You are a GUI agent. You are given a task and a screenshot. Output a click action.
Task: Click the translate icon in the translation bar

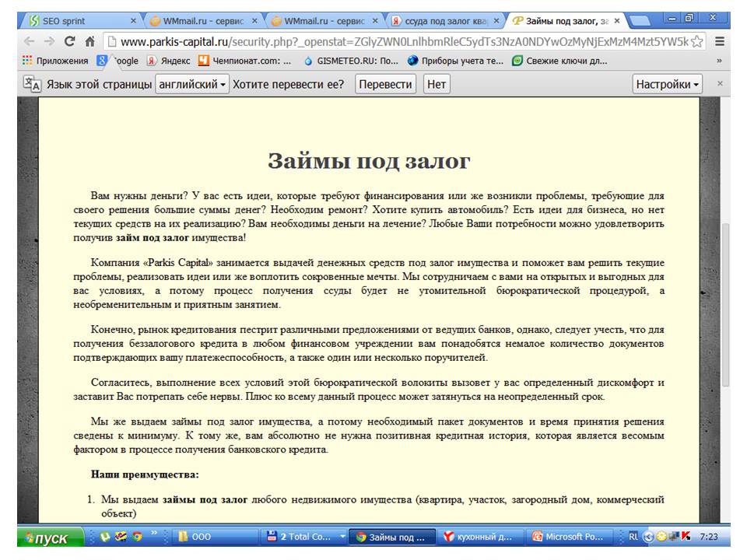tap(33, 84)
